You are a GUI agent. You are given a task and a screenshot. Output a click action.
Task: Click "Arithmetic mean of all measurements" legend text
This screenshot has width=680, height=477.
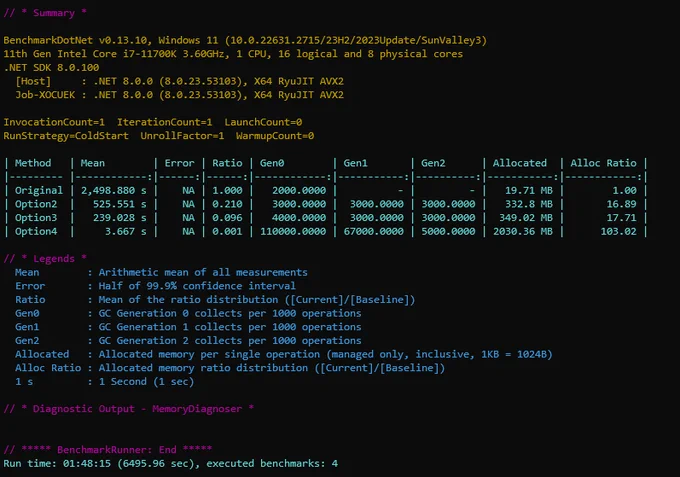(203, 272)
